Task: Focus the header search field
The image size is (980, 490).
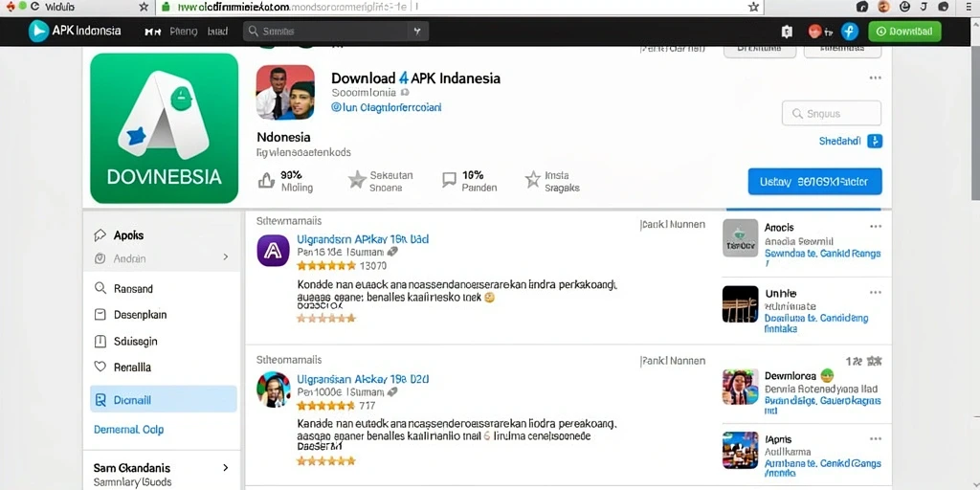Action: tap(336, 32)
